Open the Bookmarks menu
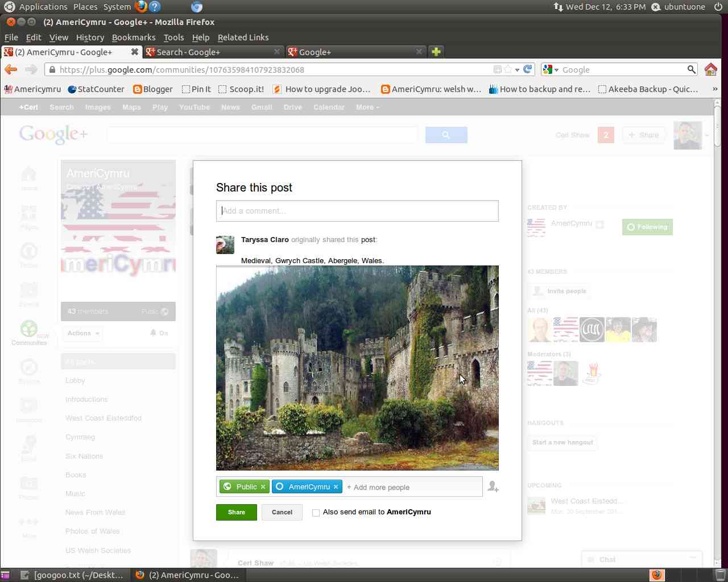The height and width of the screenshot is (582, 728). pyautogui.click(x=134, y=38)
